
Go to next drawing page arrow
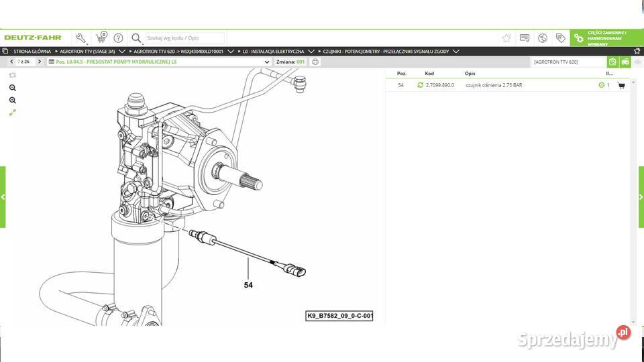click(40, 62)
